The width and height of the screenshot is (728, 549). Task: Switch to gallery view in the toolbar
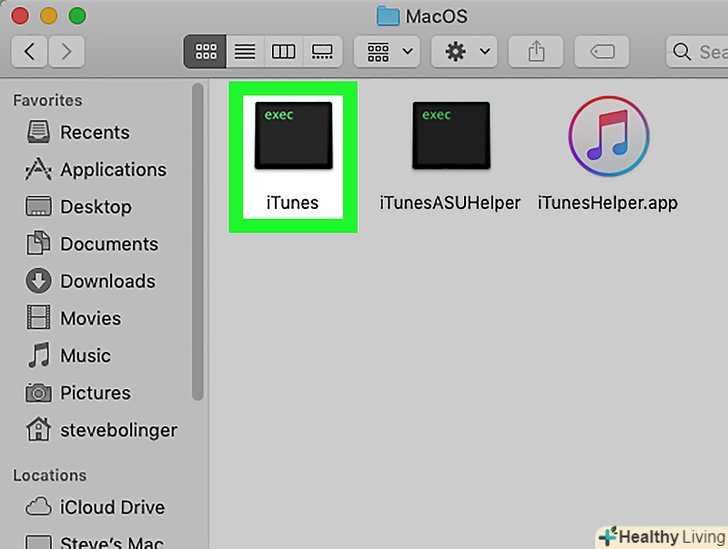pyautogui.click(x=322, y=51)
